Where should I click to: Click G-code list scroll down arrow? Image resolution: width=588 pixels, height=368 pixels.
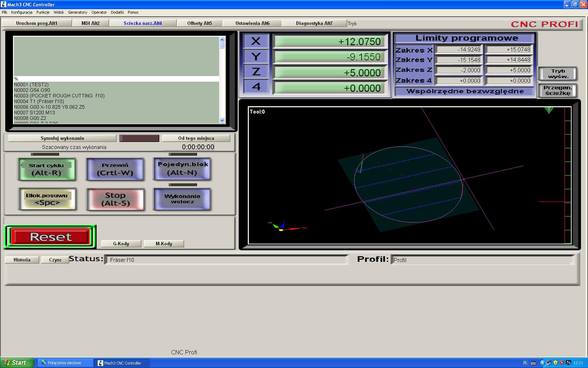222,120
